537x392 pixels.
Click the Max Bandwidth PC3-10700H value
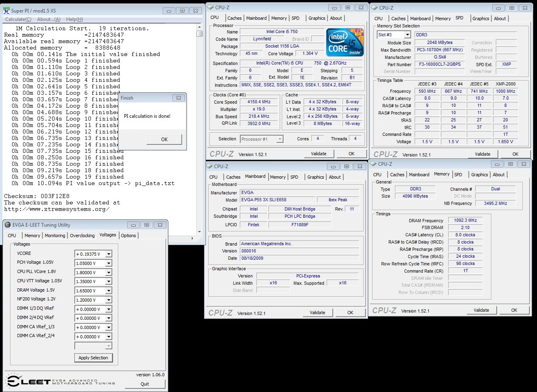tap(440, 50)
